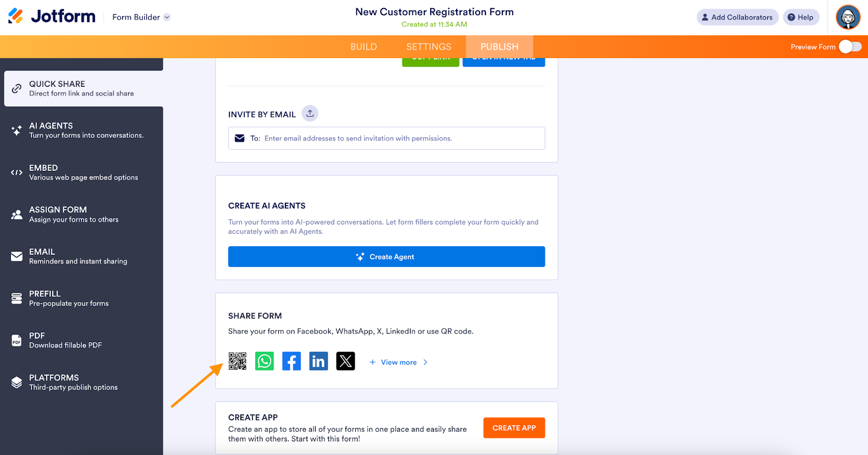Open the Help button
The width and height of the screenshot is (868, 455).
point(801,17)
